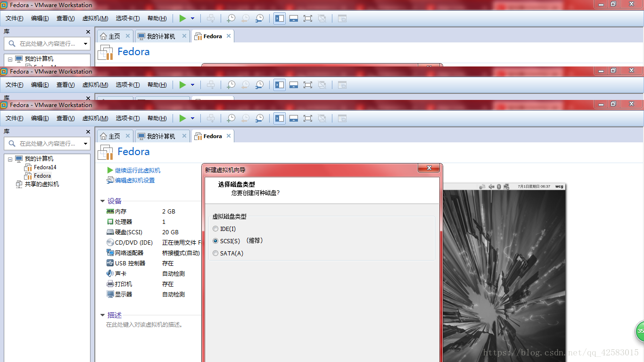
Task: Click the 处理器 processor device icon
Action: tap(110, 222)
